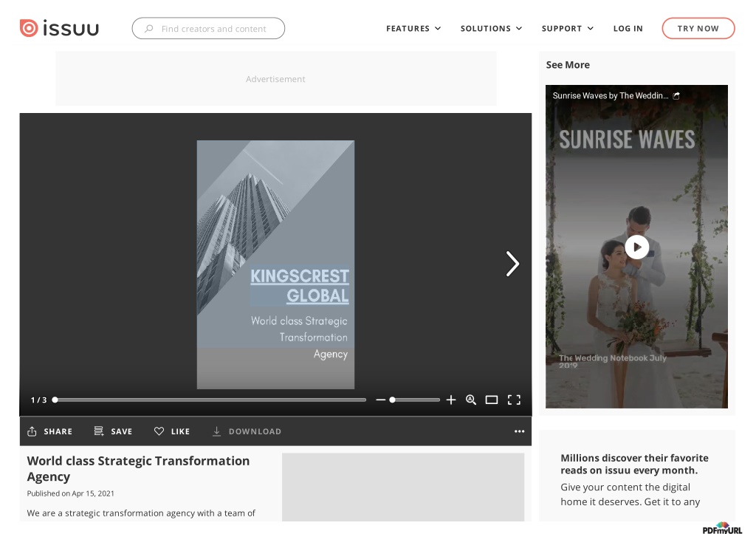Open the Log In link

pos(628,29)
